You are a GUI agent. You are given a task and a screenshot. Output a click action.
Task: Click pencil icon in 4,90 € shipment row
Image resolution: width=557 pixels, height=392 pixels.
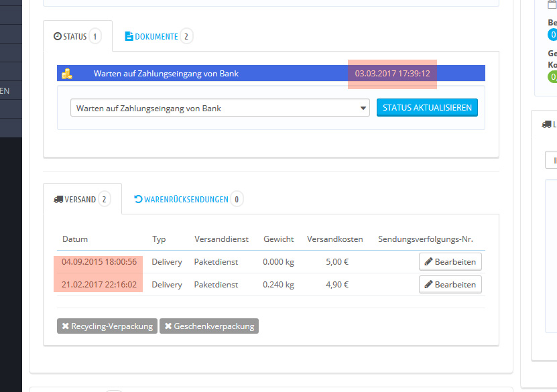428,284
